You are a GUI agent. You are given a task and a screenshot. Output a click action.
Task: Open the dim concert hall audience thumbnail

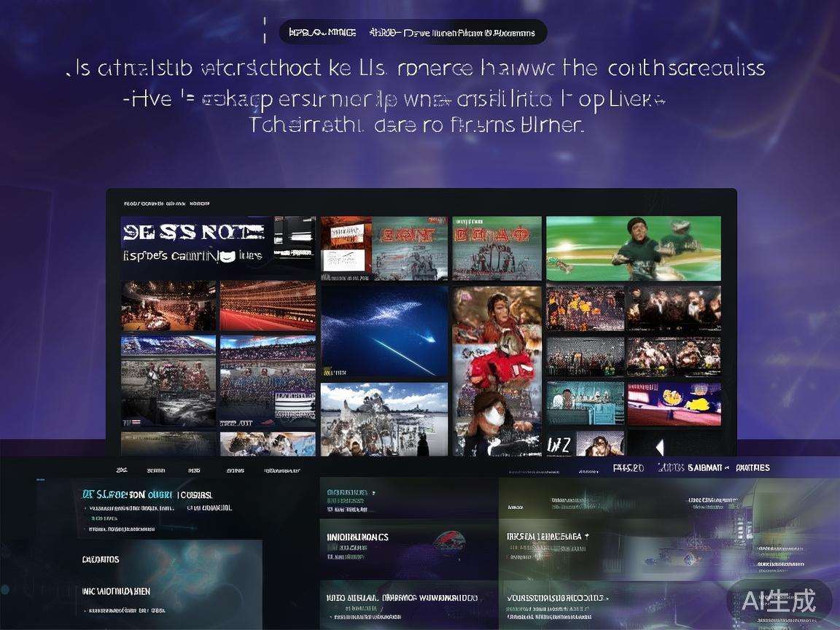(168, 306)
